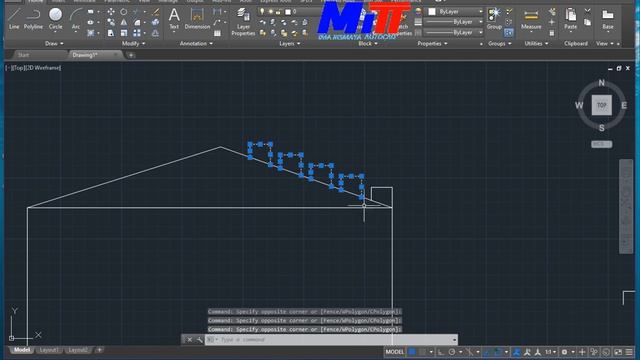640x360 pixels.
Task: Click the Erase tool
Action: tap(156, 12)
